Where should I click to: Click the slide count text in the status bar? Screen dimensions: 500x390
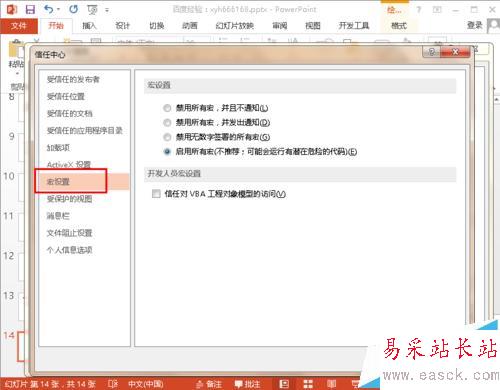coord(50,384)
